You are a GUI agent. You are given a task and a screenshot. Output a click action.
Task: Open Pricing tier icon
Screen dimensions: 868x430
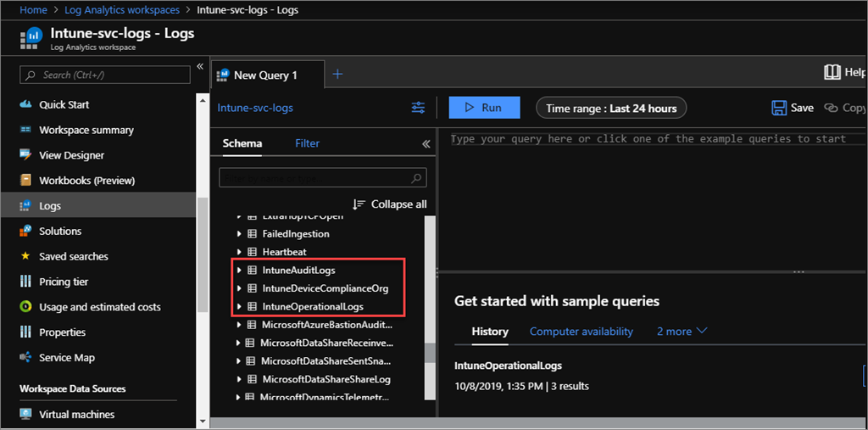(25, 282)
